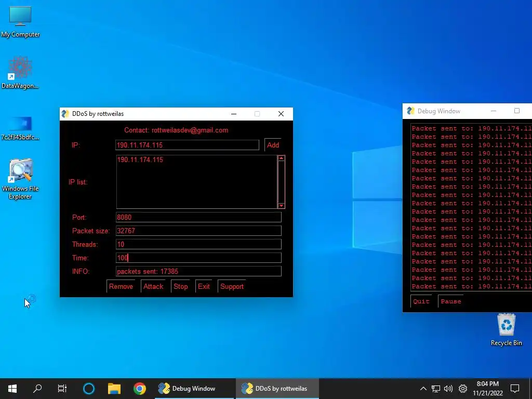The width and height of the screenshot is (532, 399).
Task: Focus the Time field showing 100
Action: pos(198,258)
